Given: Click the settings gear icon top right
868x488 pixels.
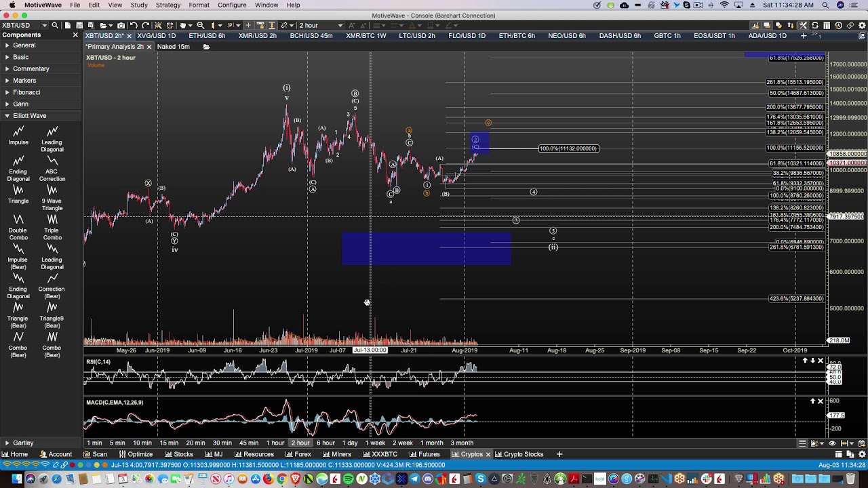Looking at the screenshot, I should (863, 25).
